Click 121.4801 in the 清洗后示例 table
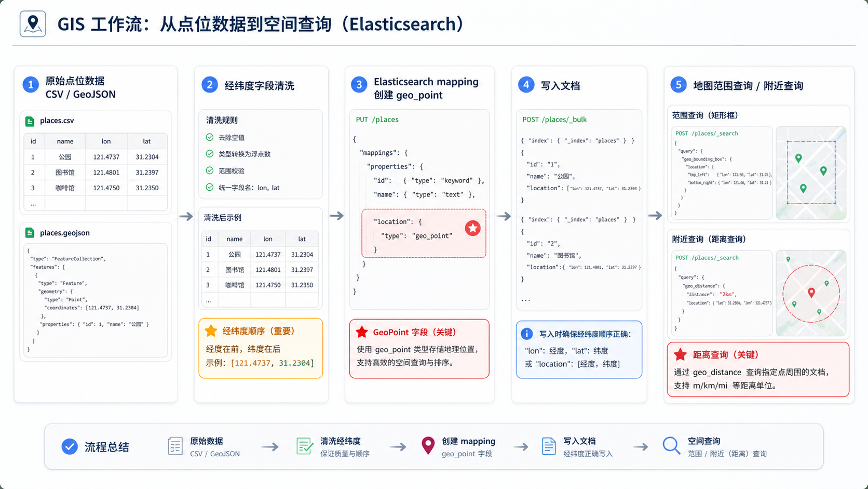This screenshot has height=489, width=868. [268, 270]
